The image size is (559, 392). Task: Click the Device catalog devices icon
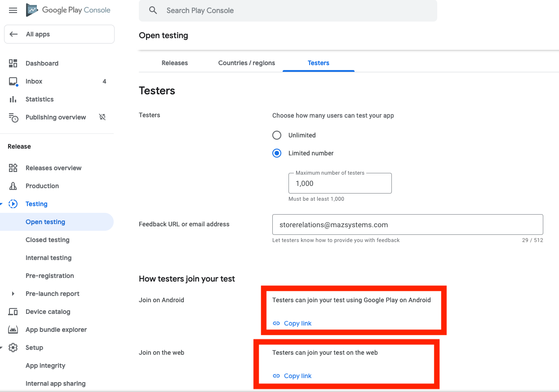tap(13, 312)
